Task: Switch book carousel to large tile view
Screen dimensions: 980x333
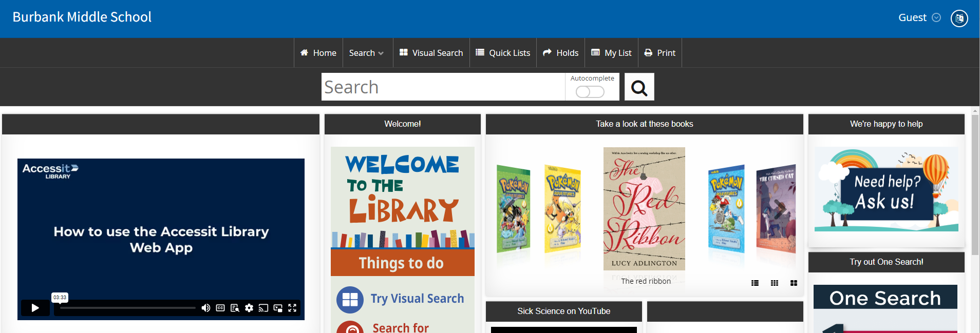Action: pos(794,283)
